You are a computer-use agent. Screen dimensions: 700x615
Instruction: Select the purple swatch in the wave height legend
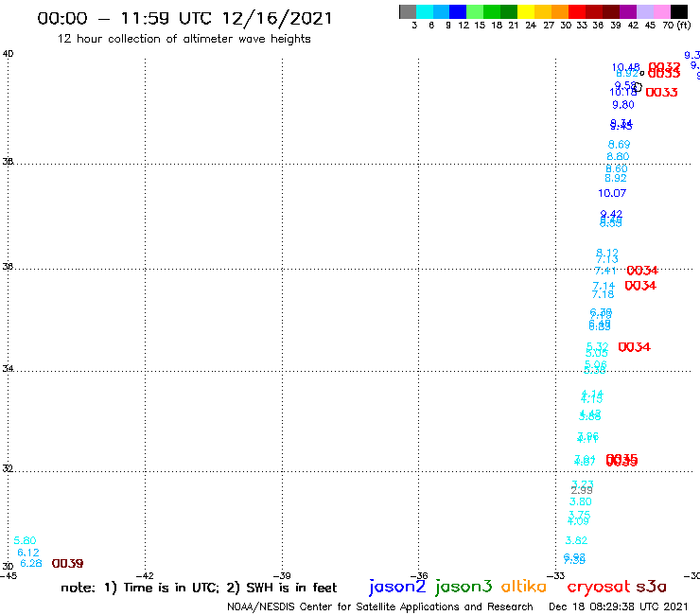tap(628, 11)
